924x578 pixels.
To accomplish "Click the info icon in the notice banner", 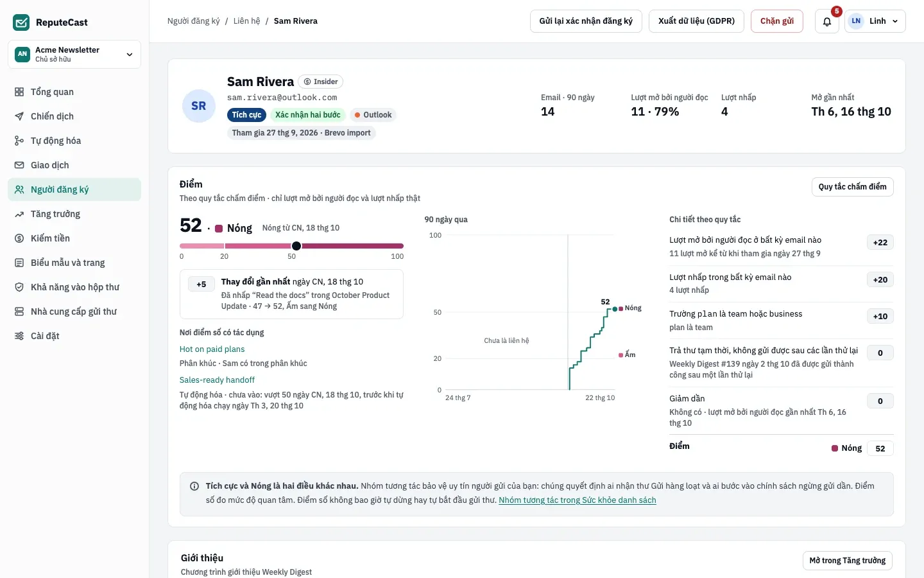I will tap(194, 486).
